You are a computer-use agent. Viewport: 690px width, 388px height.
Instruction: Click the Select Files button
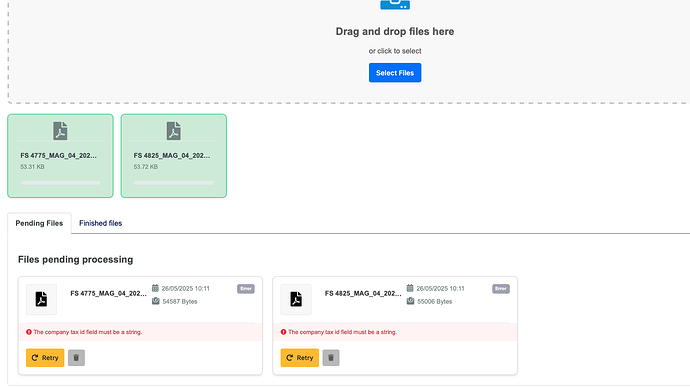[x=395, y=73]
